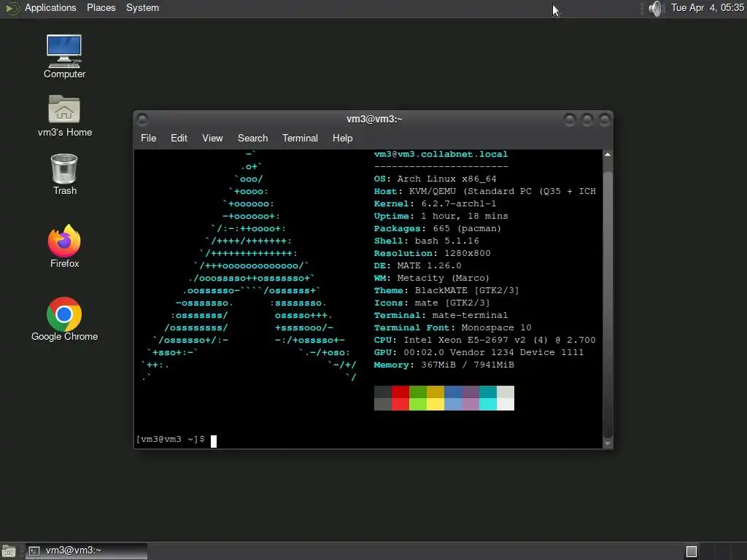Click the 'Theme: BlackMATE [GTK2/3]' line
Screen dimensions: 747x560
pos(446,290)
